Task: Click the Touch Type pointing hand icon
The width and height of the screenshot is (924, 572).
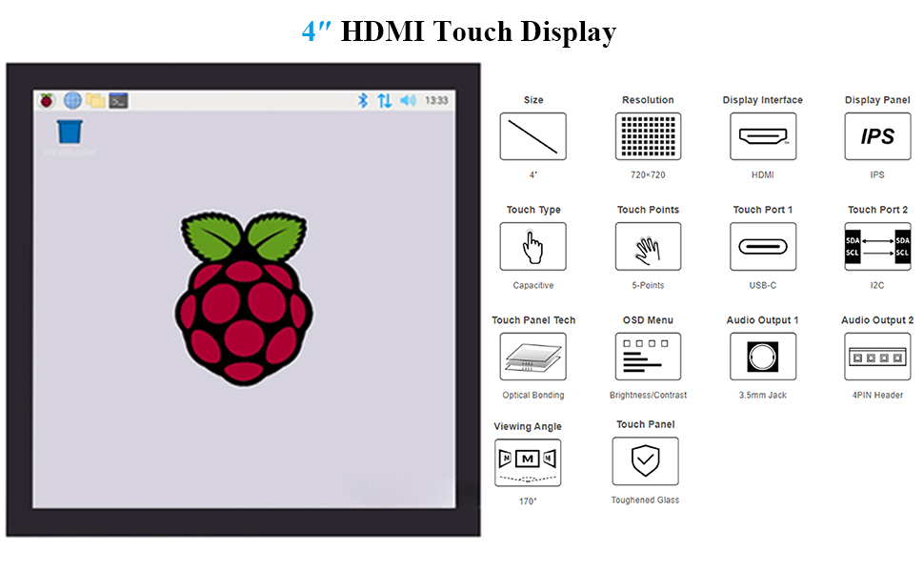Action: click(532, 247)
